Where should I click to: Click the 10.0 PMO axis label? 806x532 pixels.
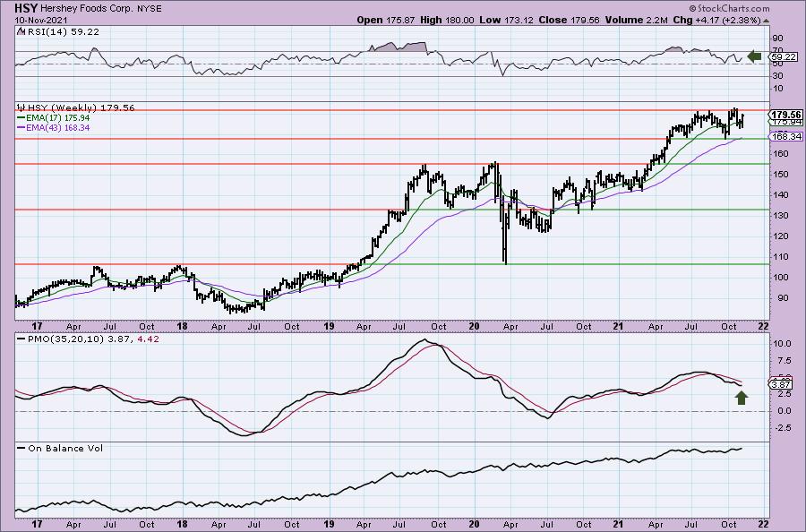tap(782, 344)
